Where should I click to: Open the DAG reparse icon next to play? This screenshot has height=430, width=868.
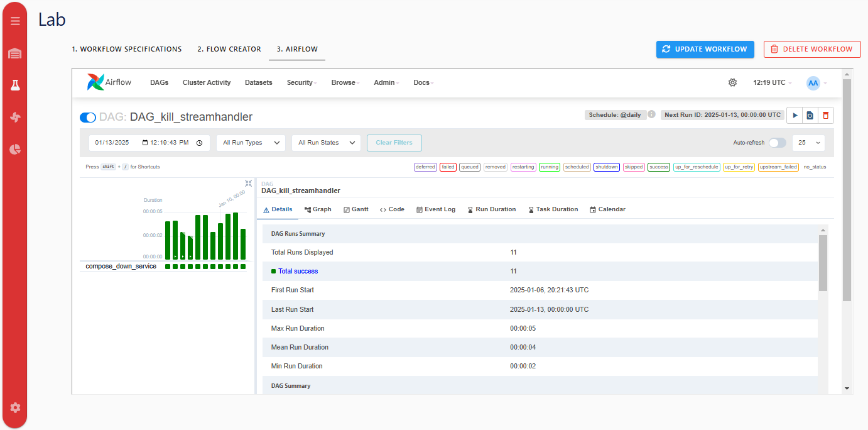pos(810,115)
